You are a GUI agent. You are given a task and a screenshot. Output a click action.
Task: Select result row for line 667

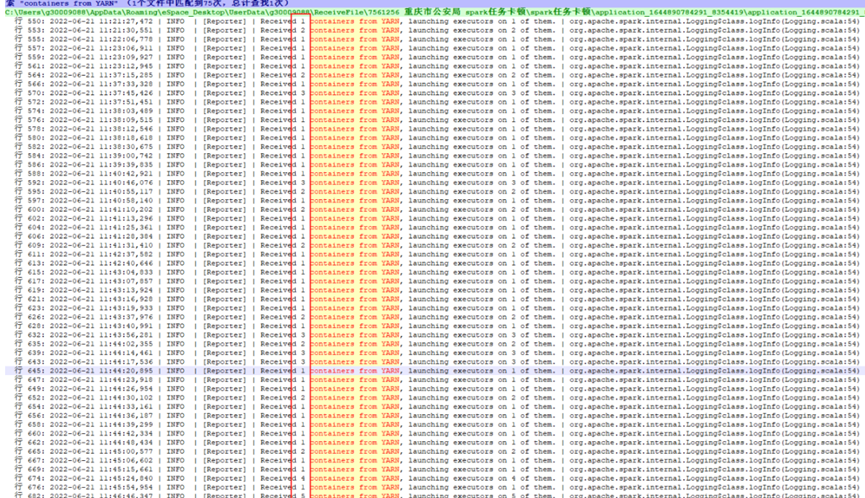(x=435, y=460)
